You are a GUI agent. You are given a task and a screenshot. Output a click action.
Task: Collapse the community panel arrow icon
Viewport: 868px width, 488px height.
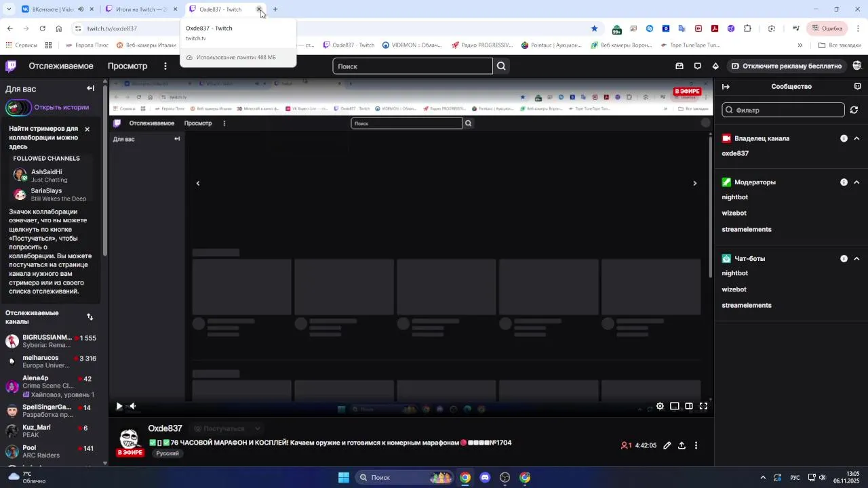tap(726, 87)
